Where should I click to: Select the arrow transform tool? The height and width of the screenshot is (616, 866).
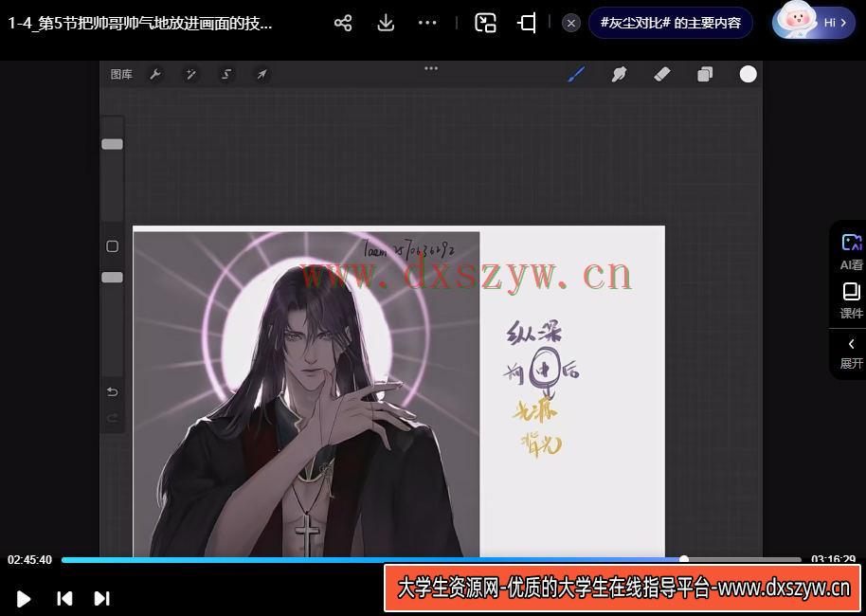pos(262,74)
